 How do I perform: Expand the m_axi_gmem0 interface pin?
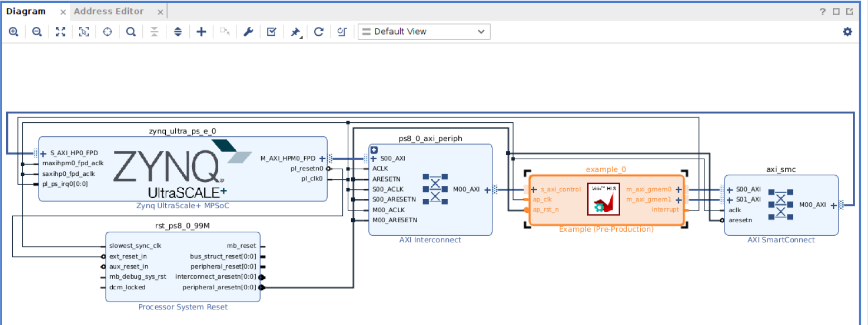click(x=679, y=189)
